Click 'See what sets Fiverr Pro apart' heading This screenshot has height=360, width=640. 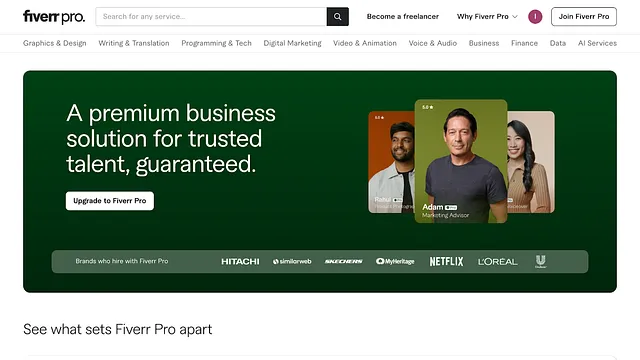[x=118, y=329]
